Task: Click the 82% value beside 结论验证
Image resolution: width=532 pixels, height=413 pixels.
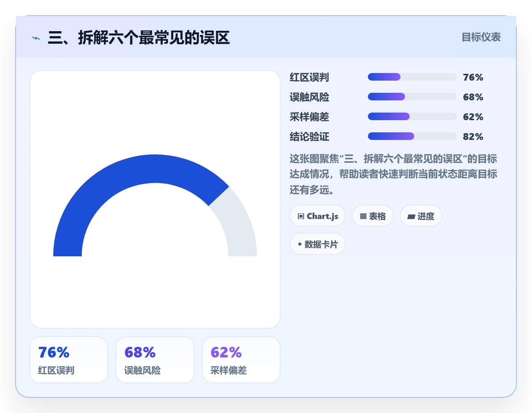Action: [473, 137]
